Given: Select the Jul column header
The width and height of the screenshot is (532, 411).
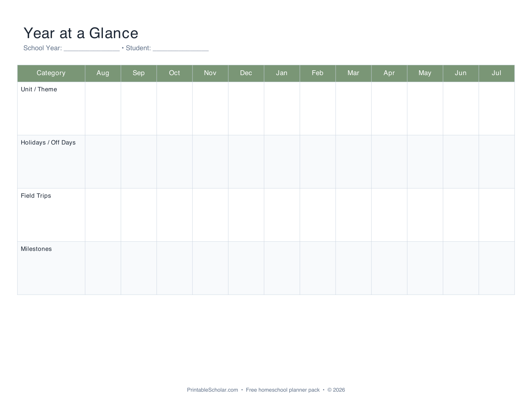Looking at the screenshot, I should (497, 73).
